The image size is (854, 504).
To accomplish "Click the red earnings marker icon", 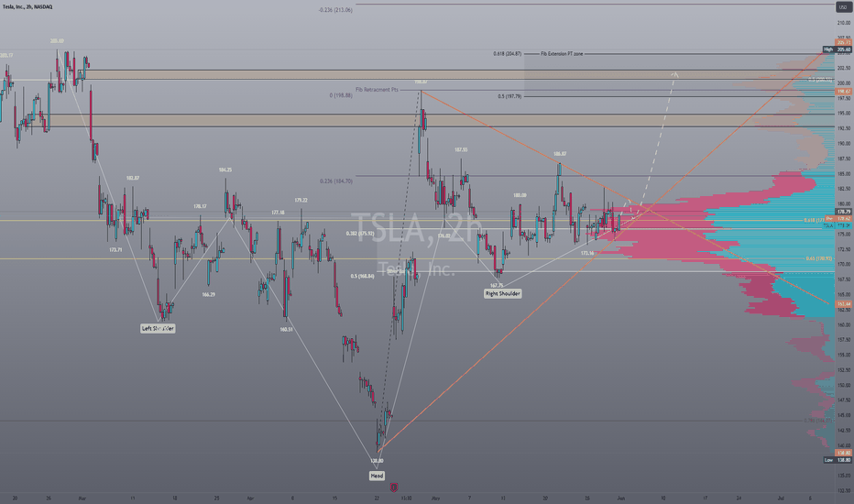I will 394,488.
